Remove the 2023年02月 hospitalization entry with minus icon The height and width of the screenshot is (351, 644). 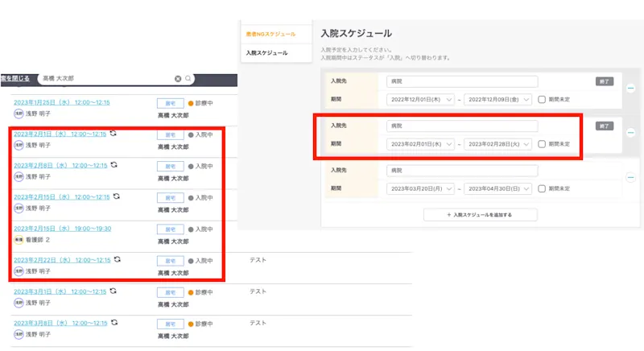click(630, 133)
